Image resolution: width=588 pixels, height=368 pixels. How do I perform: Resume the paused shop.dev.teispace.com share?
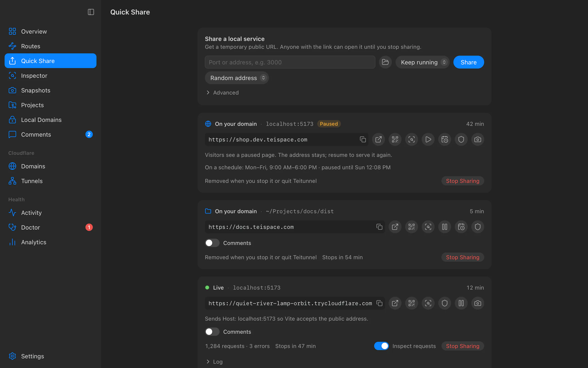(428, 139)
